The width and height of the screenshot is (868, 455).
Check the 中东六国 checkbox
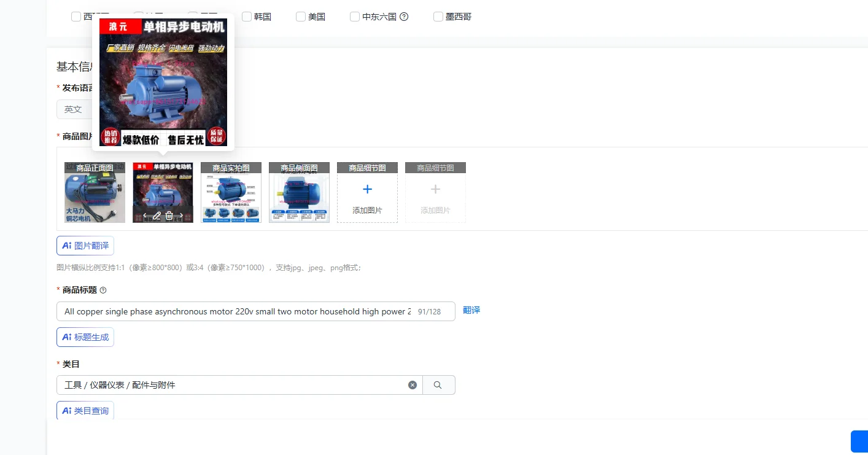(355, 17)
